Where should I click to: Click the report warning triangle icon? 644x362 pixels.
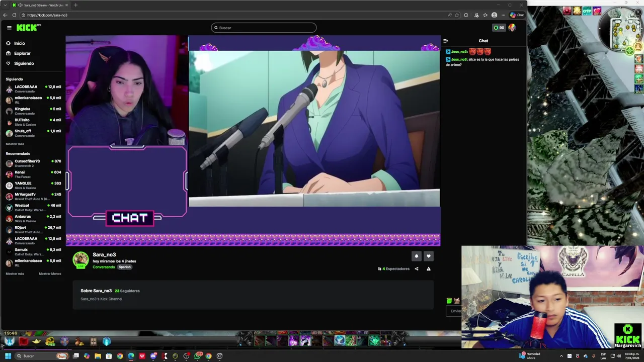428,269
